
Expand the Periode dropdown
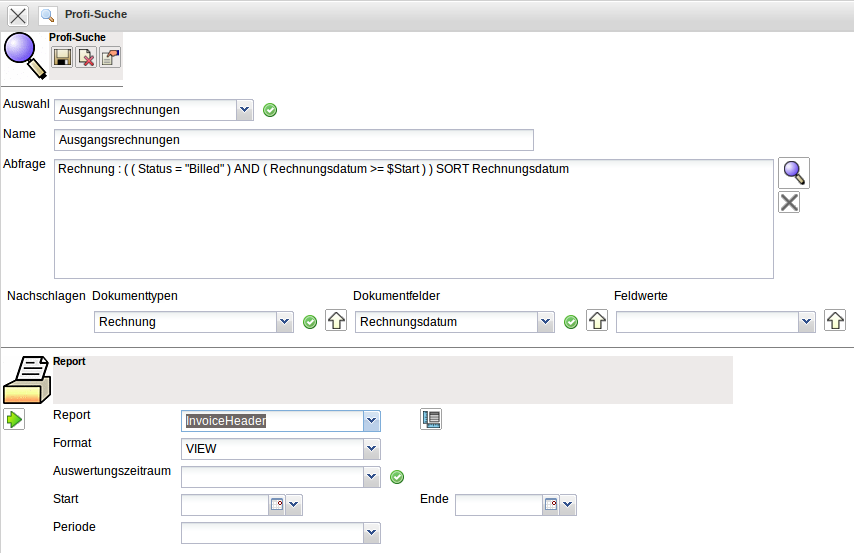tap(371, 533)
